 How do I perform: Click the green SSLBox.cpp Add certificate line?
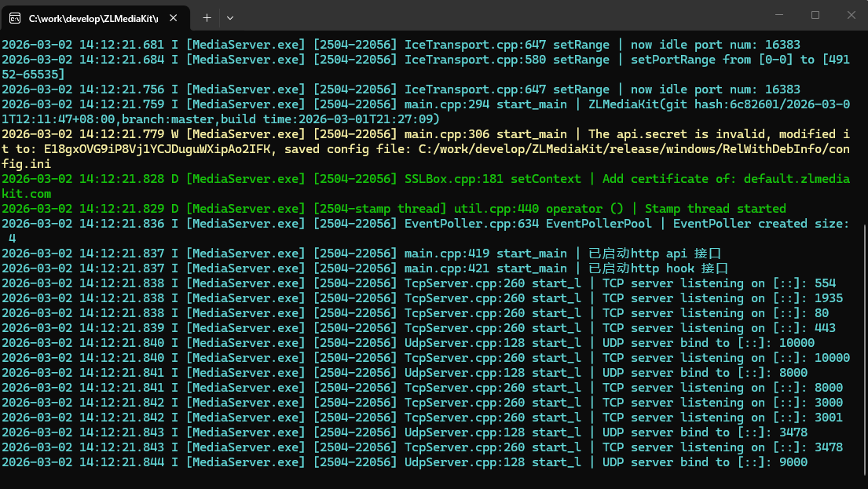424,179
